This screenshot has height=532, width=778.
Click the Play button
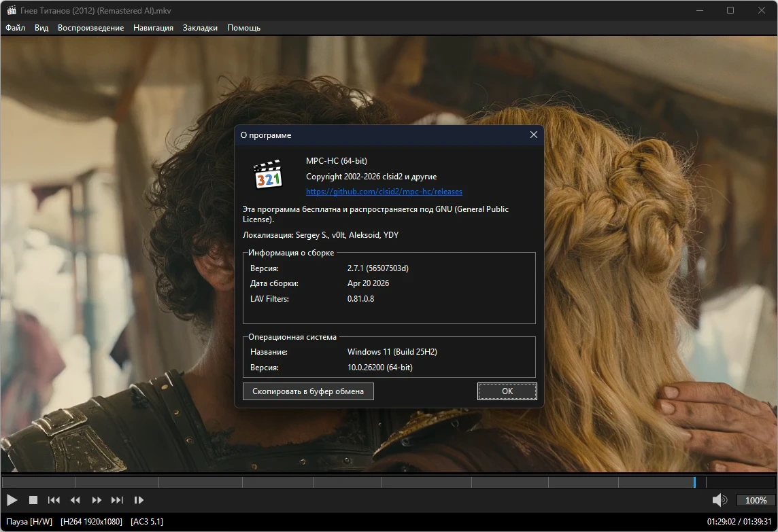(x=12, y=500)
